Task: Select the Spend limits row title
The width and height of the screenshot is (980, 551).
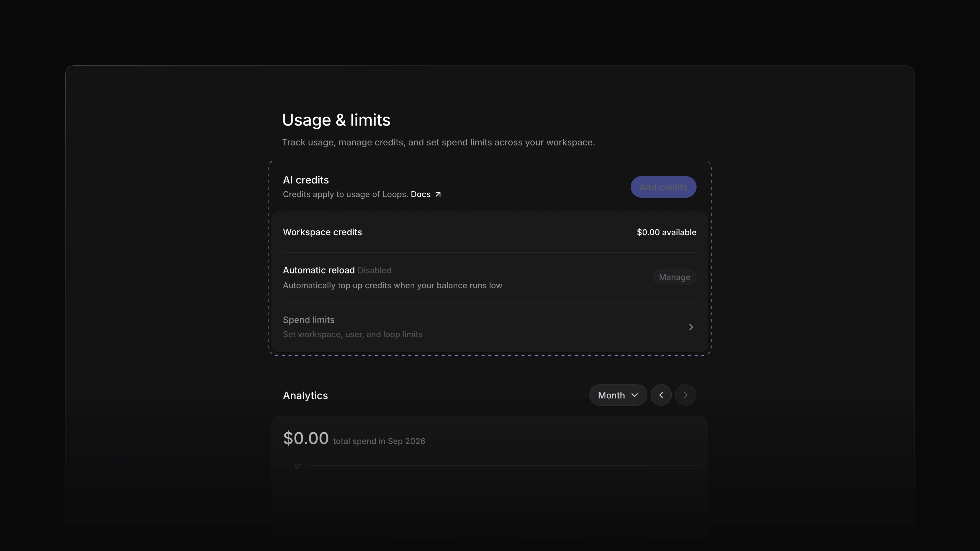Action: tap(309, 320)
